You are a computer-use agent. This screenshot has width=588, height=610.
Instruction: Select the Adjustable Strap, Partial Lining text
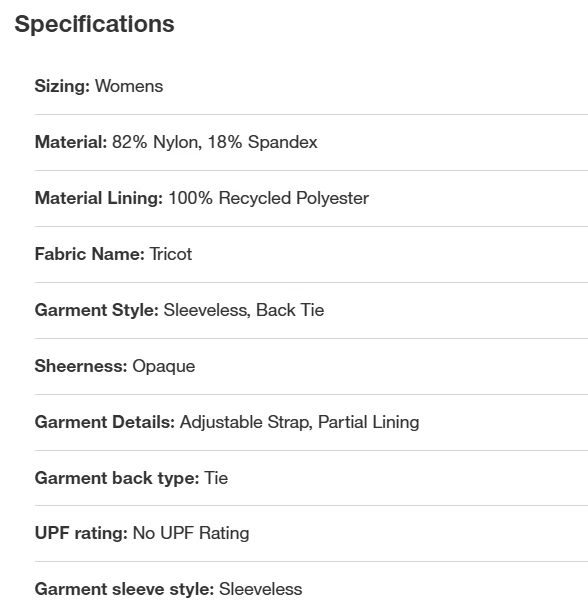tap(299, 422)
